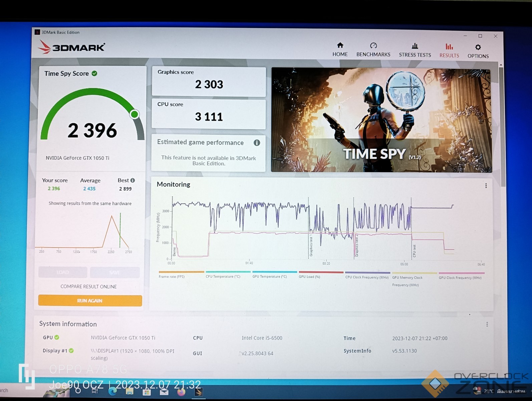The width and height of the screenshot is (532, 401).
Task: Click the SAVE button
Action: (x=115, y=273)
